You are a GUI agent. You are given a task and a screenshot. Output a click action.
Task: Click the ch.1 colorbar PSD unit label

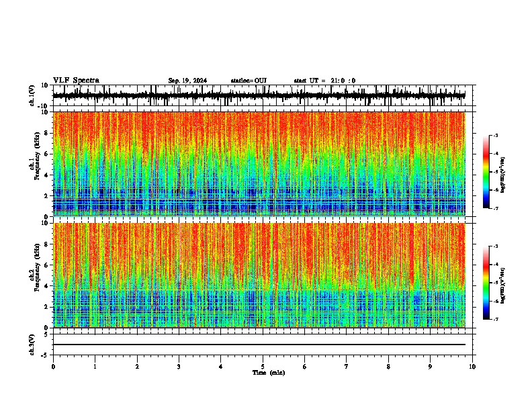pos(503,175)
